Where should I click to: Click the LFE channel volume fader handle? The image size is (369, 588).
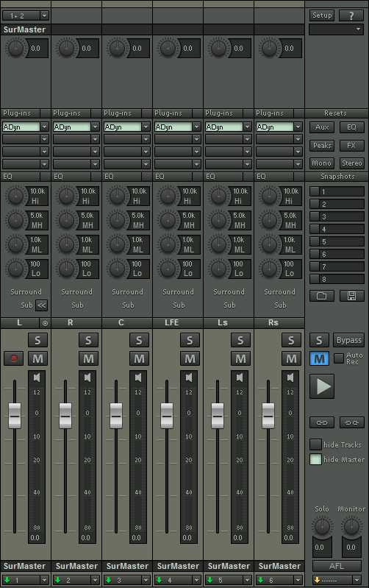click(167, 416)
